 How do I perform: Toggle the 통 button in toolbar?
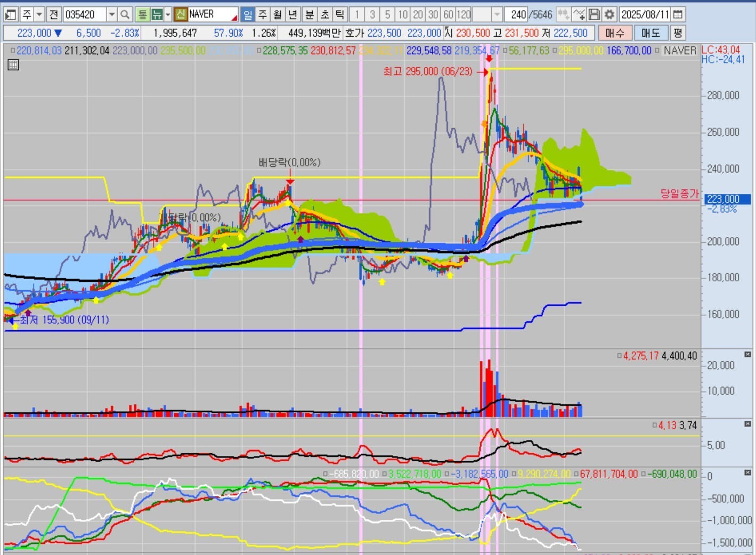[x=142, y=14]
